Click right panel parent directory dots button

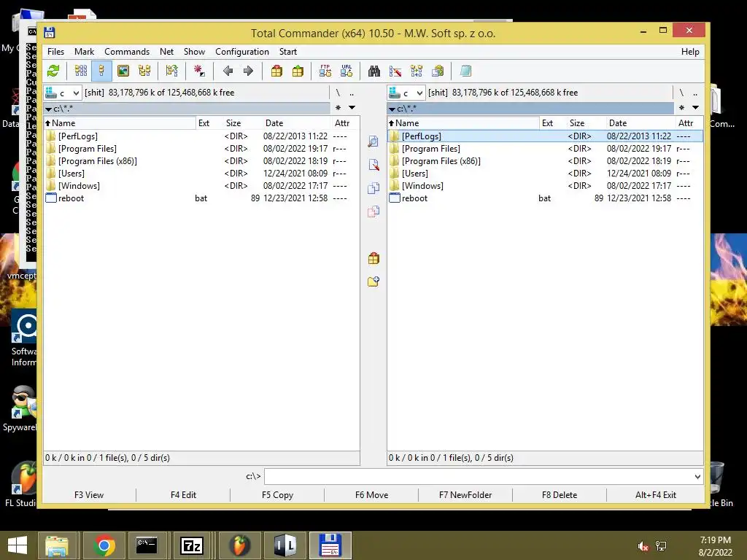(695, 93)
